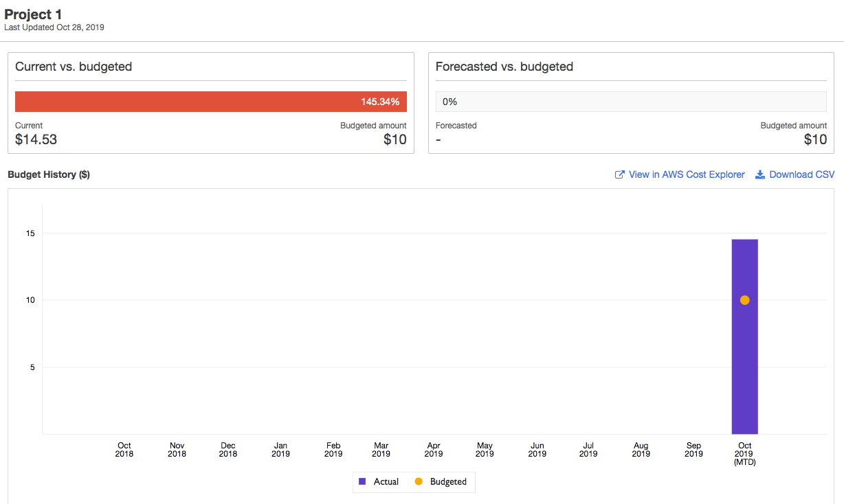Click the $14.53 current amount
The height and width of the screenshot is (504, 844).
click(36, 140)
